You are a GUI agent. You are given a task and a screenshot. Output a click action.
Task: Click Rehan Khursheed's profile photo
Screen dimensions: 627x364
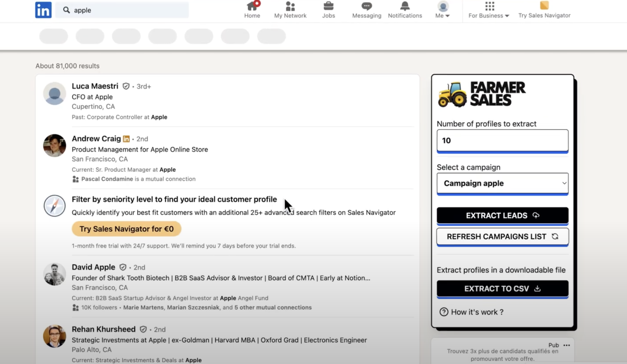pos(55,336)
